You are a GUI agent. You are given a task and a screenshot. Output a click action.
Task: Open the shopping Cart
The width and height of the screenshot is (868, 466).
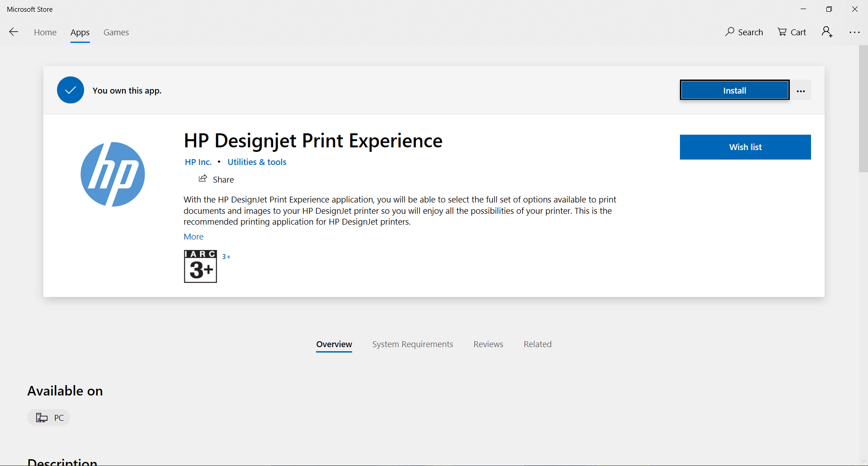(x=792, y=32)
